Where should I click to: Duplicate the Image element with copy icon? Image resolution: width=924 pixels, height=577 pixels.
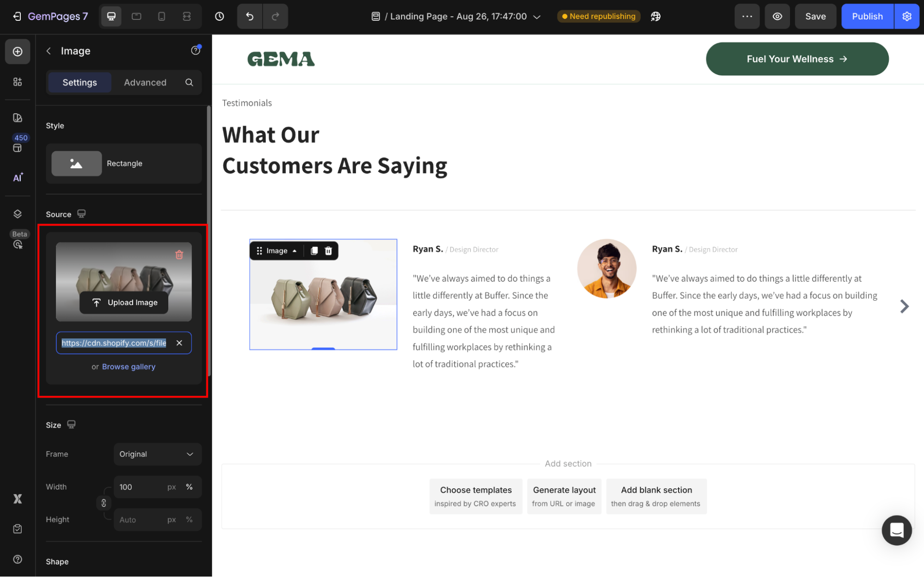point(314,251)
